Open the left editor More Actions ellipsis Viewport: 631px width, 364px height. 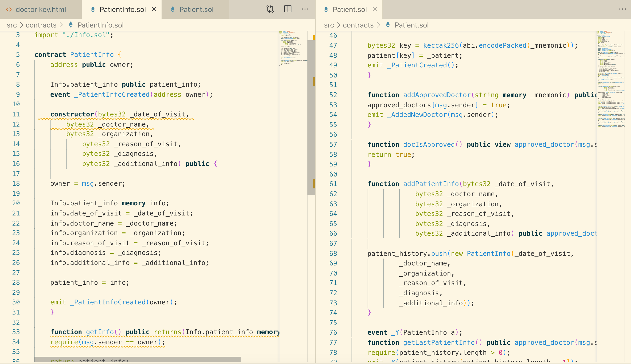[305, 9]
